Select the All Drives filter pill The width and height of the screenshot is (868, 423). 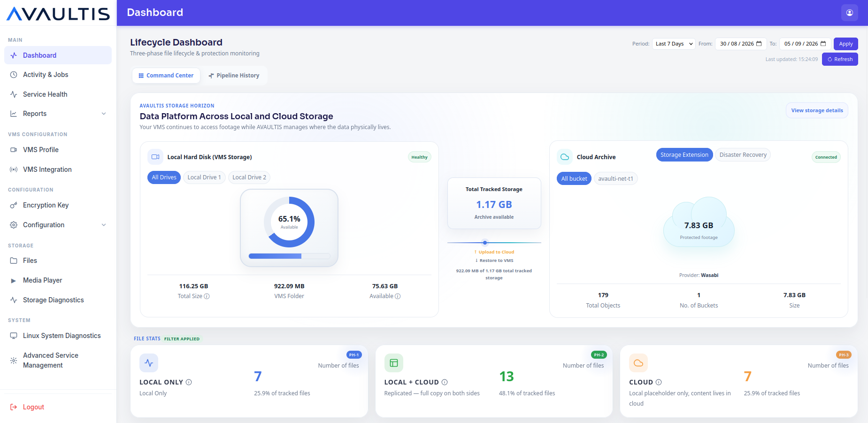(164, 177)
